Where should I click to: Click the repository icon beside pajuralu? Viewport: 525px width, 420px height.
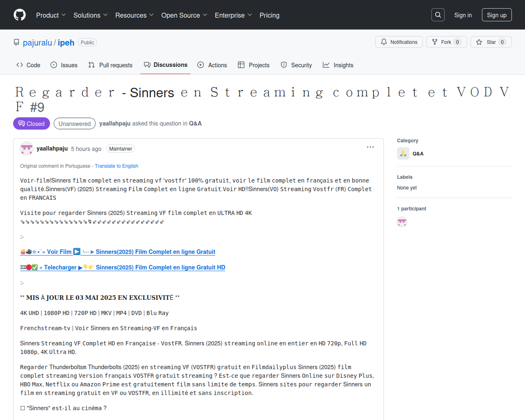(x=16, y=43)
